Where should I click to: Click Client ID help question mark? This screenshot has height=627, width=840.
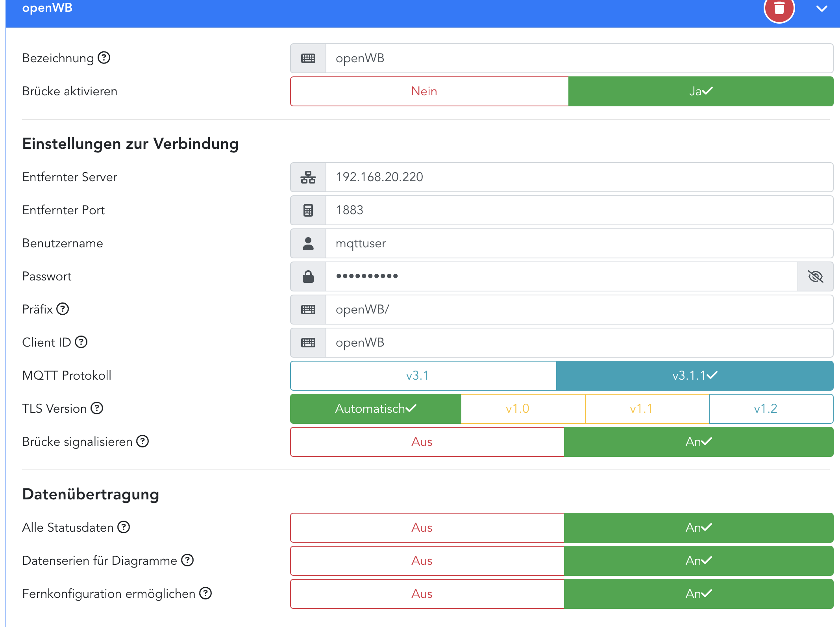tap(81, 342)
